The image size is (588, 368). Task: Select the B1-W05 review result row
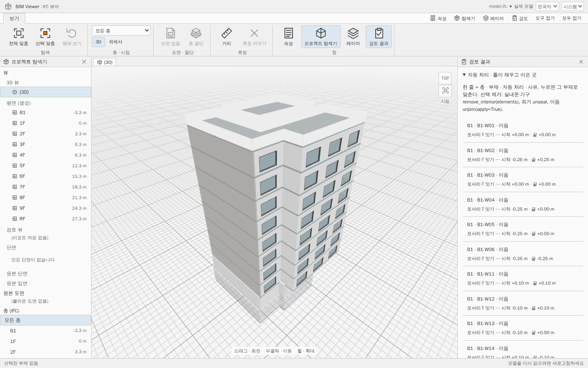pos(523,229)
